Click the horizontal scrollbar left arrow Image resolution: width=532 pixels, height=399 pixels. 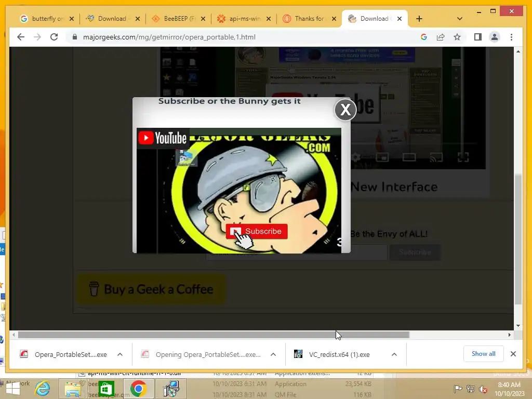point(14,335)
